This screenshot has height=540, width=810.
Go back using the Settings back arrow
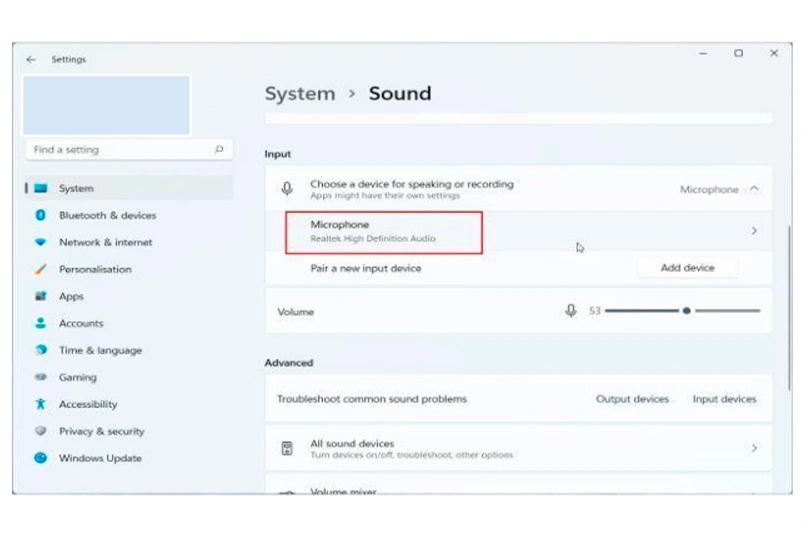[31, 59]
